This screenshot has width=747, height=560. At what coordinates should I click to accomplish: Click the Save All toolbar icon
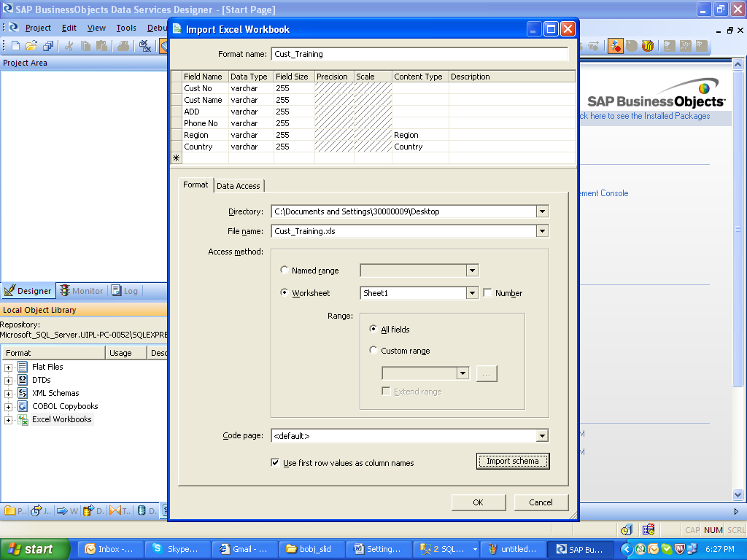click(x=48, y=46)
